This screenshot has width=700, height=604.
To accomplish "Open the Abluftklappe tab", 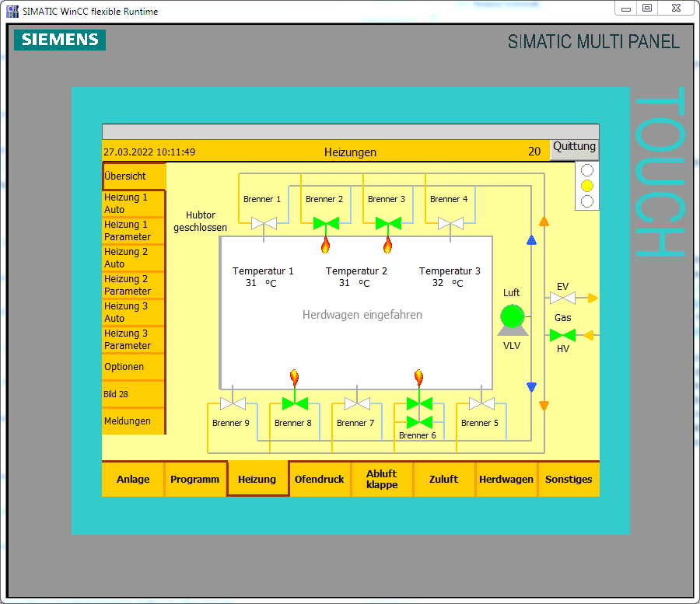I will 382,479.
